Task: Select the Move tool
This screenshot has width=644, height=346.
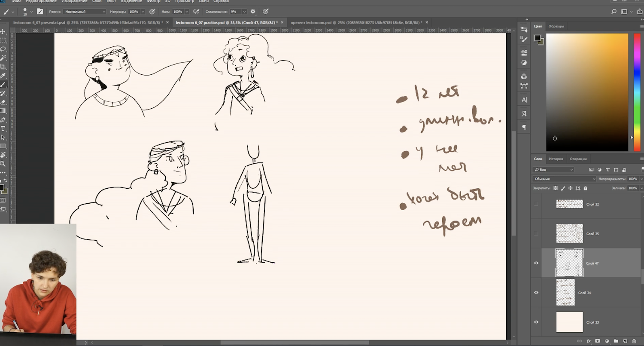Action: [3, 31]
